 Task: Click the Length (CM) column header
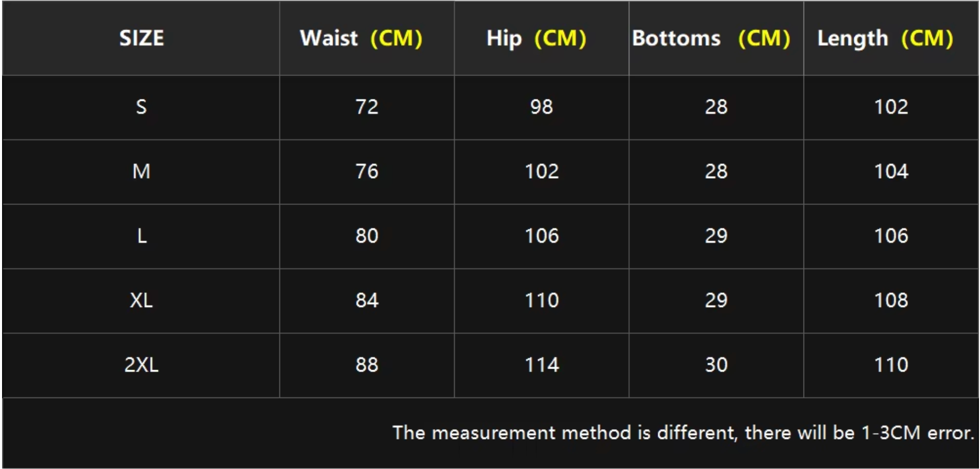point(885,38)
